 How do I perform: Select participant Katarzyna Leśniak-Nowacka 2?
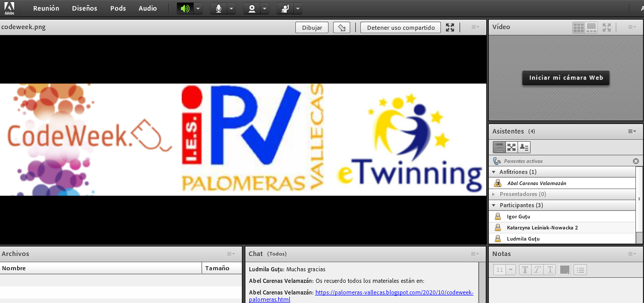click(x=562, y=228)
